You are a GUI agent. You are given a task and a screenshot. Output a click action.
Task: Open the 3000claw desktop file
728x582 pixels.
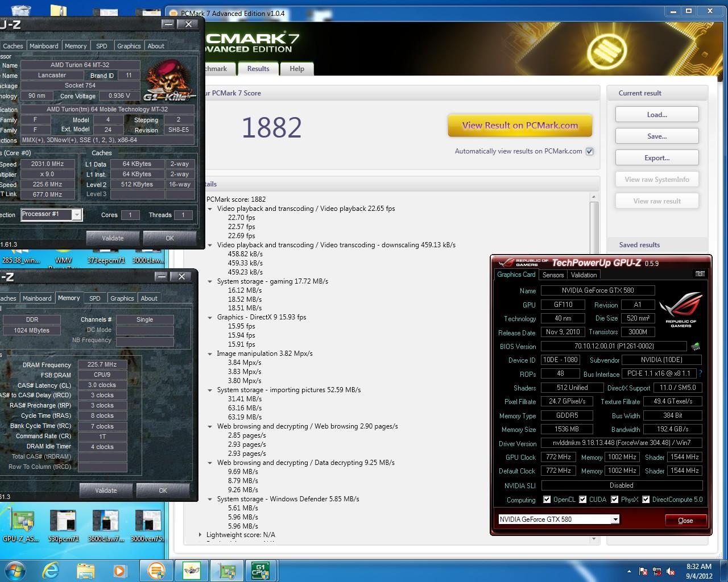[147, 257]
